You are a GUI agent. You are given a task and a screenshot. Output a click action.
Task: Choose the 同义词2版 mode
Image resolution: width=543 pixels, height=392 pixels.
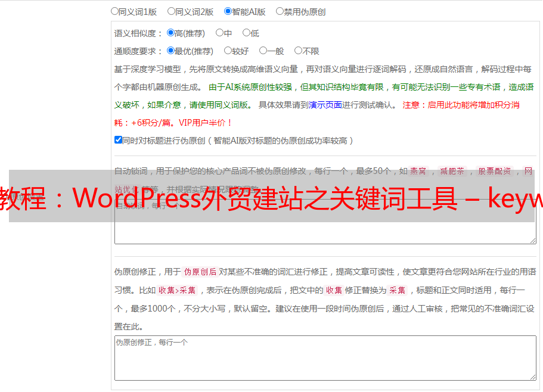(x=171, y=11)
